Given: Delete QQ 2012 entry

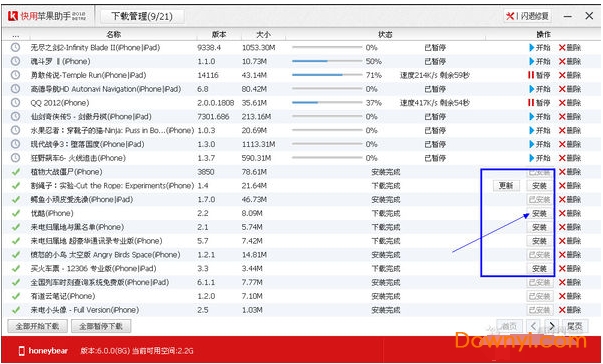Looking at the screenshot, I should tap(570, 103).
